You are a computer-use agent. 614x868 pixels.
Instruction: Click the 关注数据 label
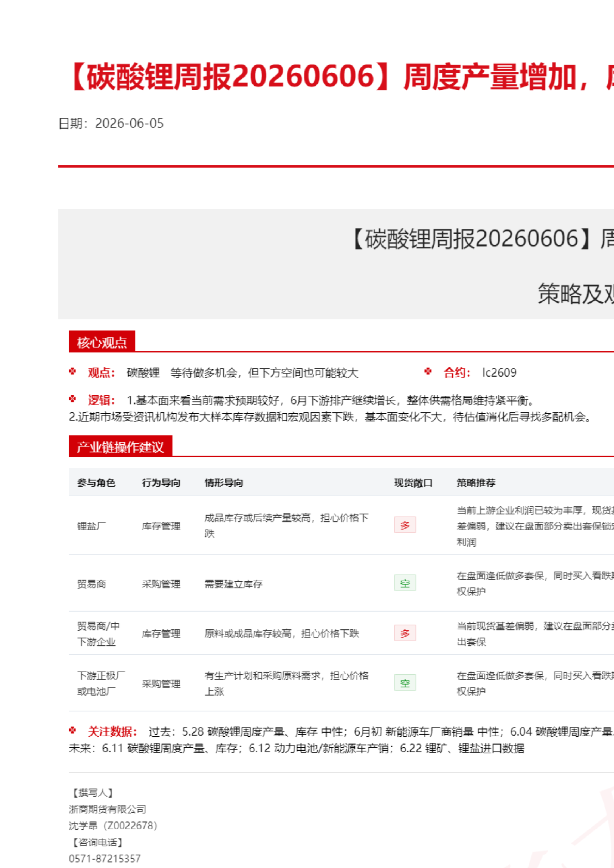[x=112, y=732]
